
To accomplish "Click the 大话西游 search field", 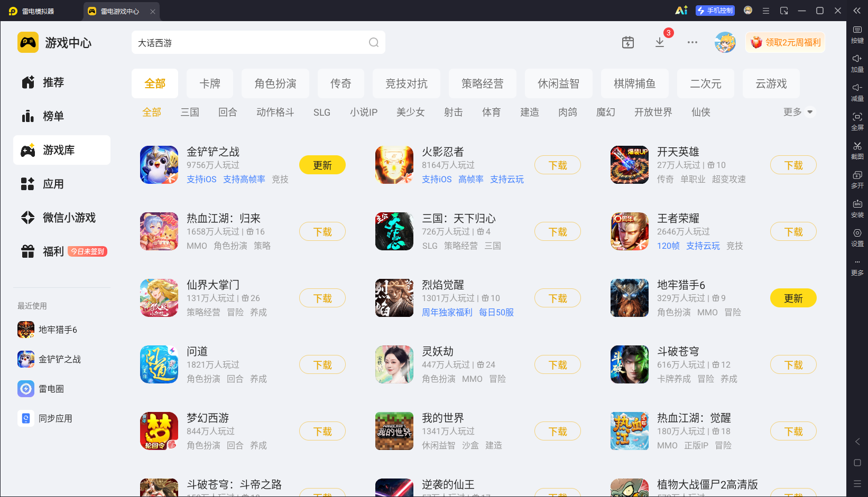I will pos(258,42).
